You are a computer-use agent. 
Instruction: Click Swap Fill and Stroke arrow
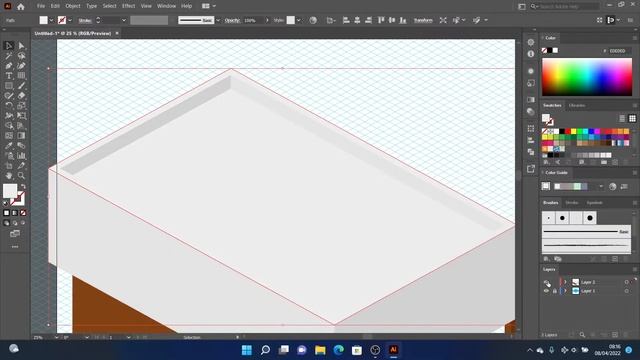point(23,186)
